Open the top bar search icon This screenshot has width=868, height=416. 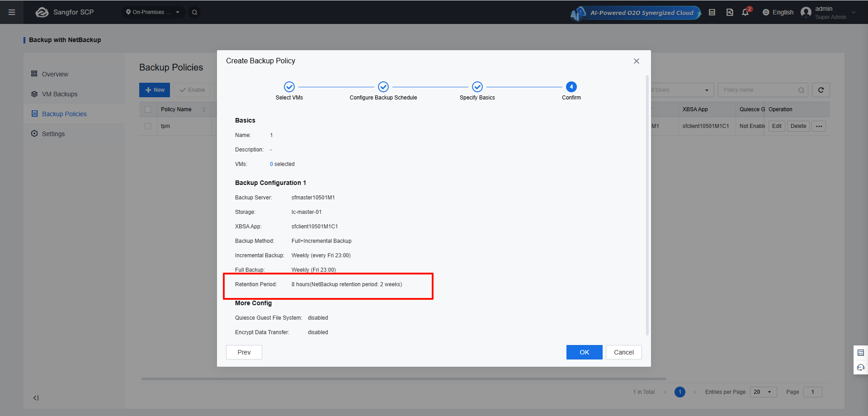click(194, 12)
